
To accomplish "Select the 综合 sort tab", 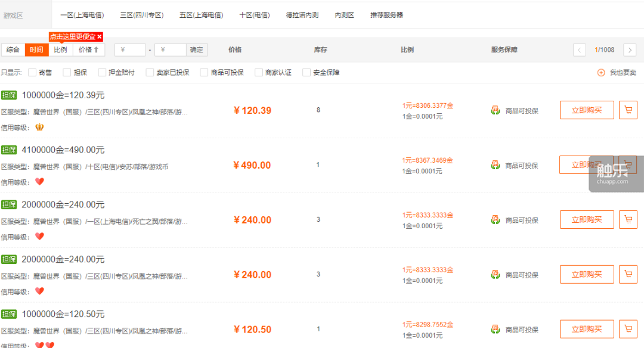I will 13,49.
